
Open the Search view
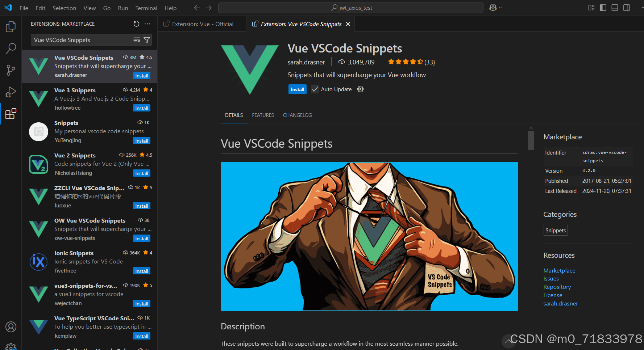coord(11,48)
